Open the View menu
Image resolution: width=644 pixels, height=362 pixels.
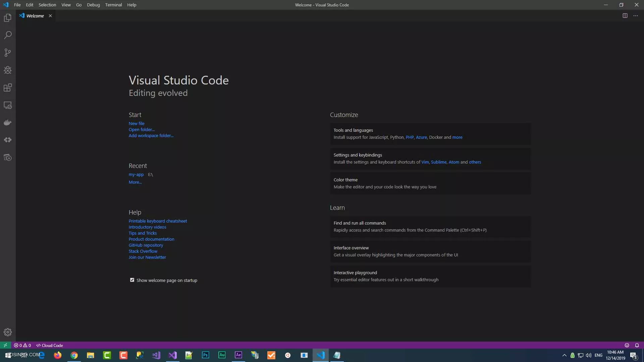66,5
